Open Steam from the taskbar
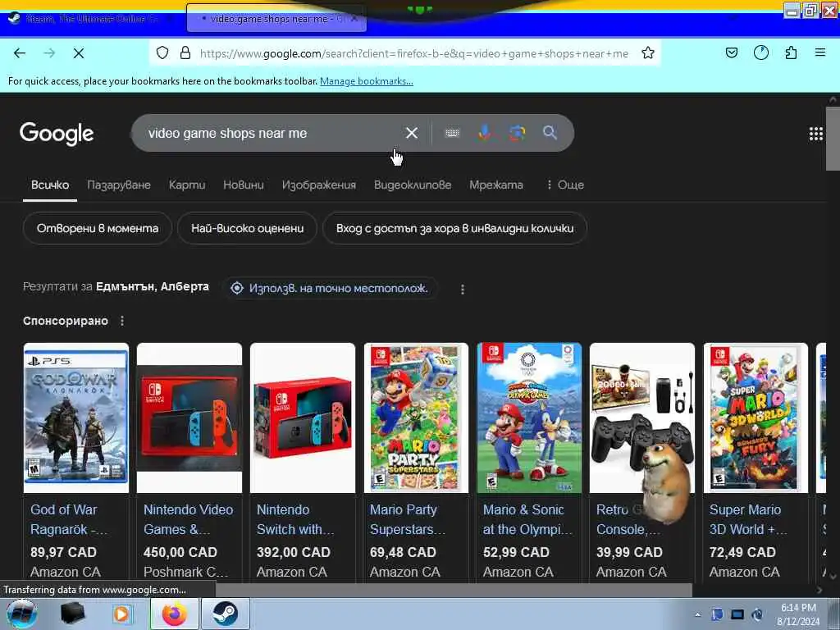840x630 pixels. click(x=225, y=614)
